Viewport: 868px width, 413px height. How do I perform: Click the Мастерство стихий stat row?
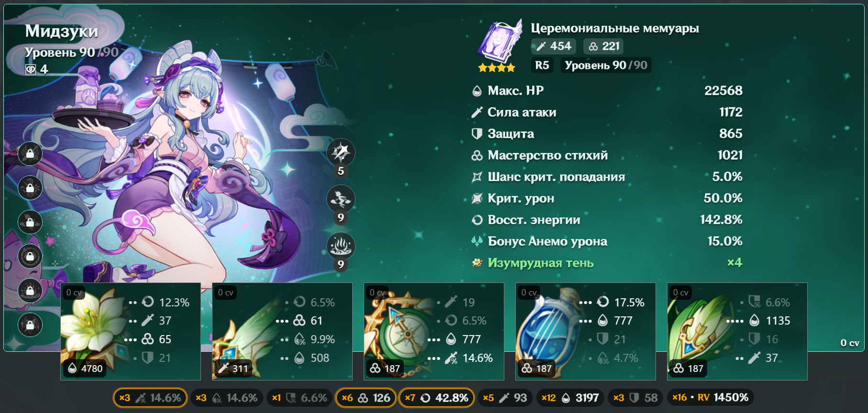pos(607,155)
